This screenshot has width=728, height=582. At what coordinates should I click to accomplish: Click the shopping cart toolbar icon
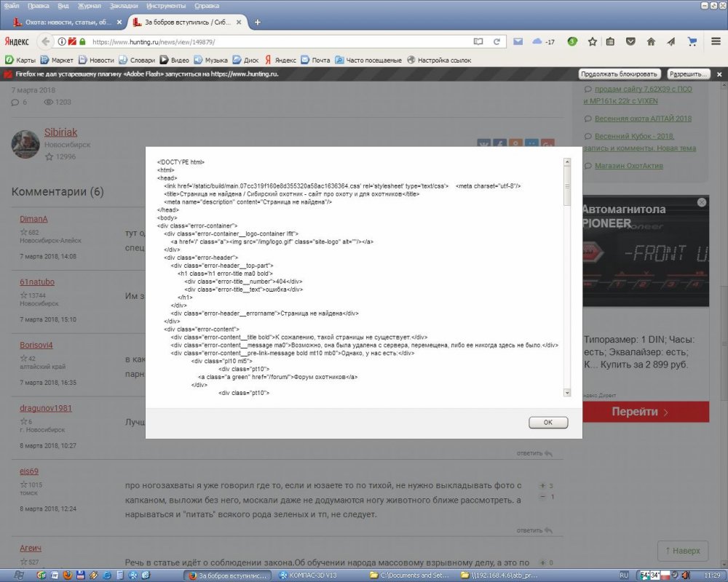pyautogui.click(x=692, y=41)
